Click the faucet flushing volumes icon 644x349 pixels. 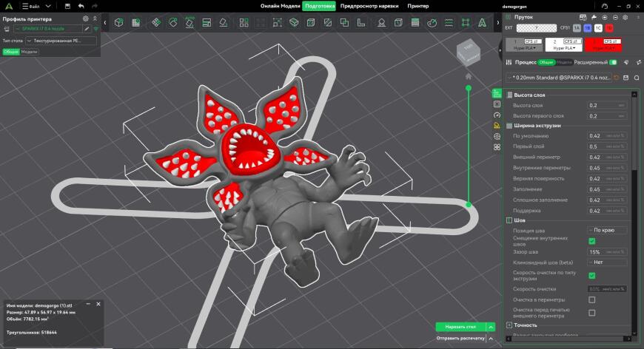pyautogui.click(x=594, y=17)
